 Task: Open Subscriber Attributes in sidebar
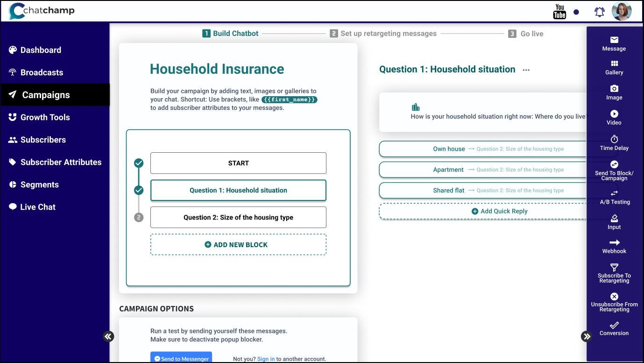[55, 162]
